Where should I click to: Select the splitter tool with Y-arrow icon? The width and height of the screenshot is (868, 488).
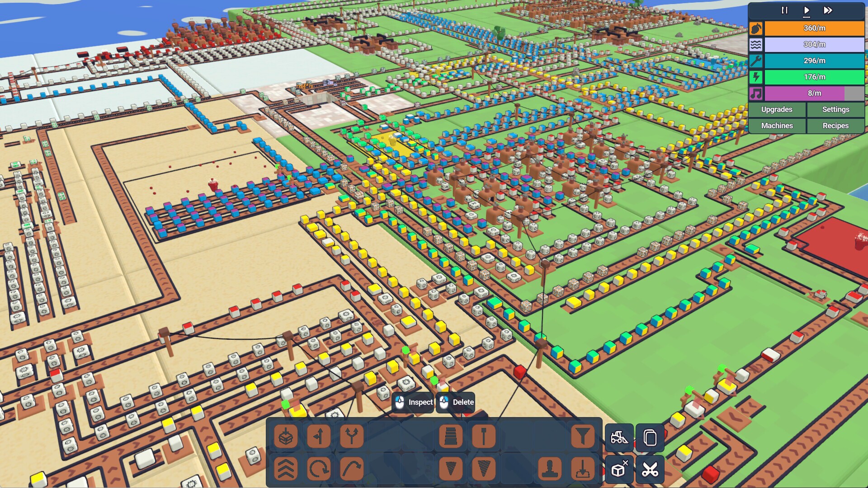pos(352,436)
